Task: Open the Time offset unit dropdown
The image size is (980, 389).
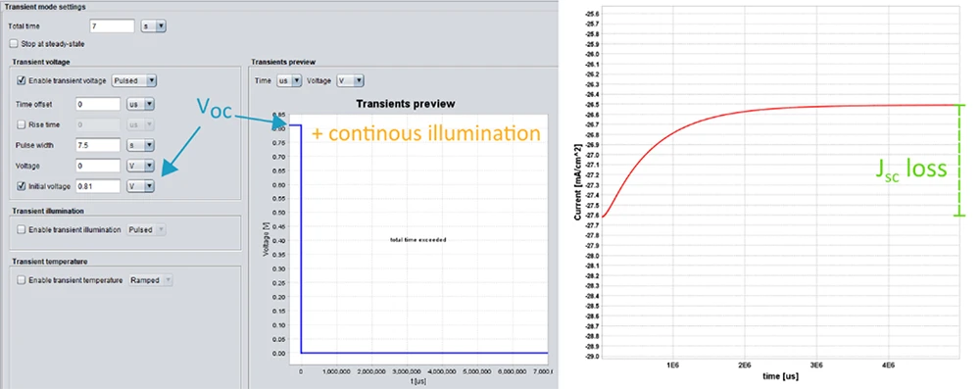Action: pyautogui.click(x=140, y=104)
